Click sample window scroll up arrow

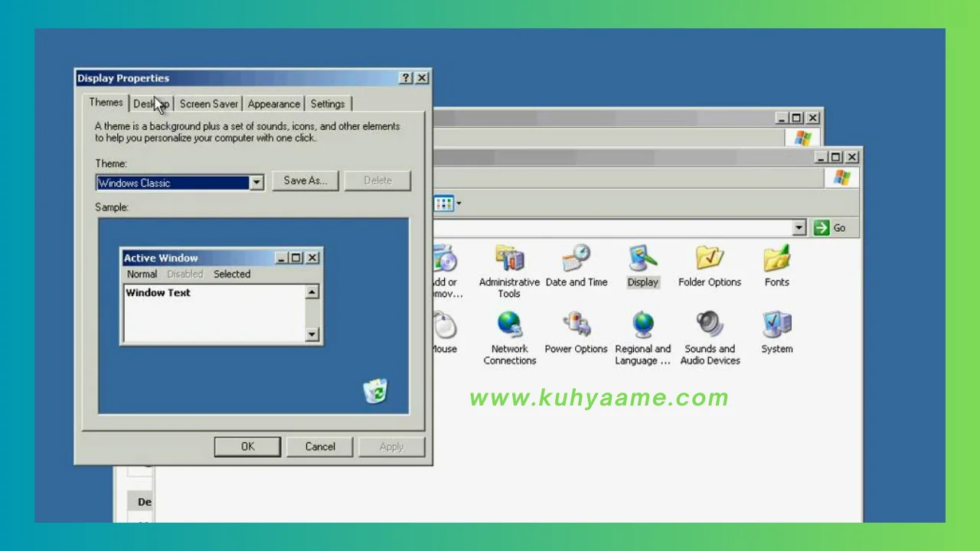312,292
